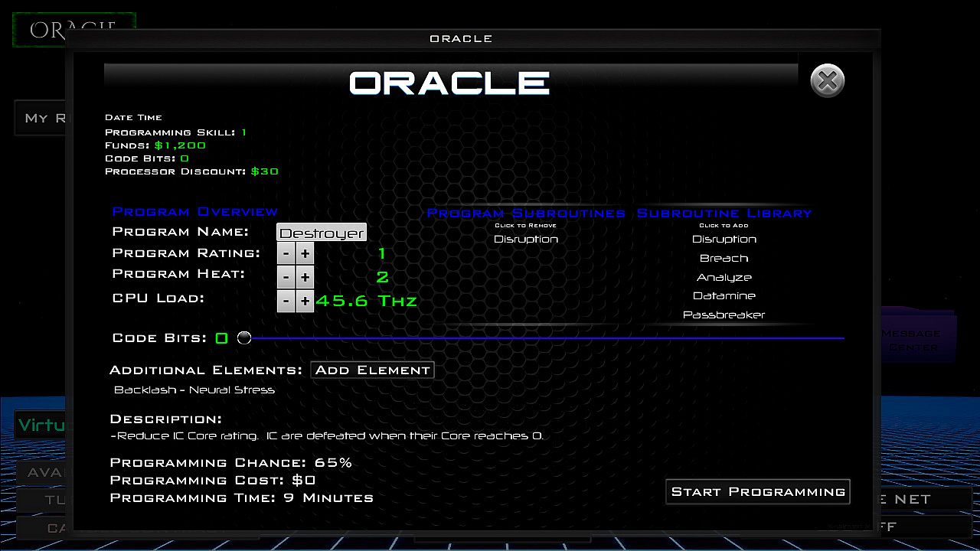
Task: Remove Disruption from Program Subroutines
Action: coord(526,240)
